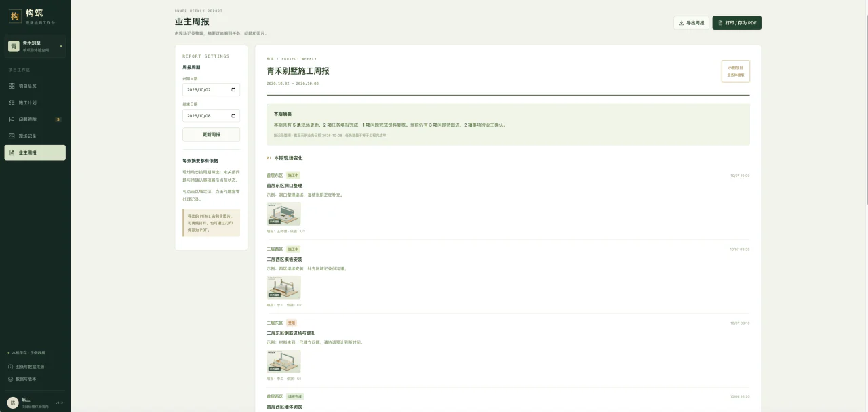Click the 施工计划 checklist icon
Viewport: 868px width, 412px height.
[12, 102]
